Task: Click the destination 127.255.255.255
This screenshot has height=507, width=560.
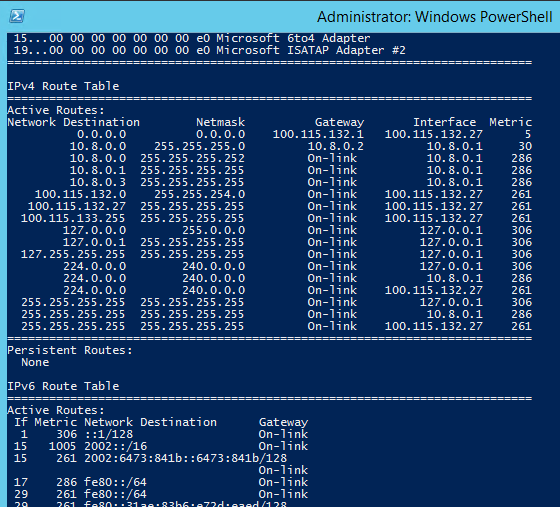Action: coord(73,255)
